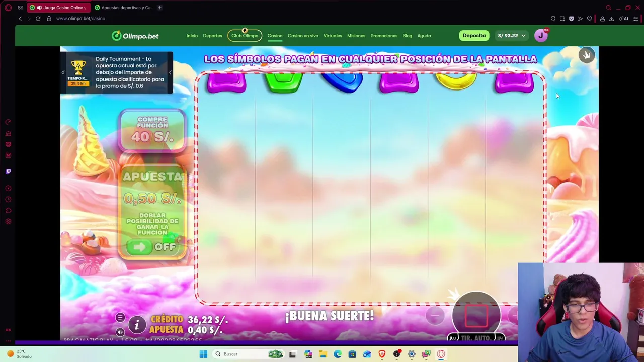Click the game provider icon top right
The width and height of the screenshot is (644, 362).
[586, 55]
